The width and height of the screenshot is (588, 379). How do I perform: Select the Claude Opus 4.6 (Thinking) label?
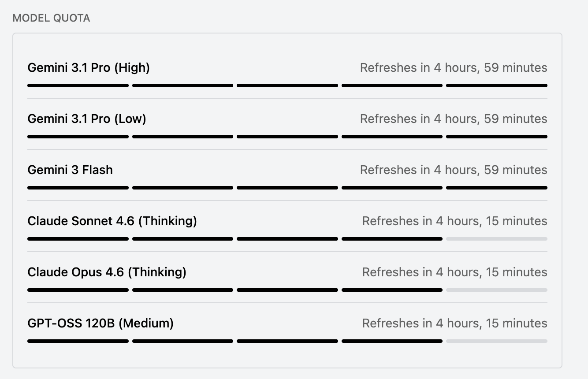[107, 272]
